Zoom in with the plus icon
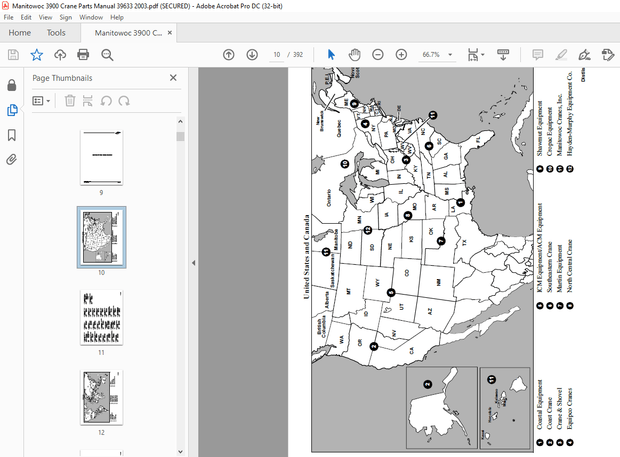The height and width of the screenshot is (457, 620). [401, 55]
